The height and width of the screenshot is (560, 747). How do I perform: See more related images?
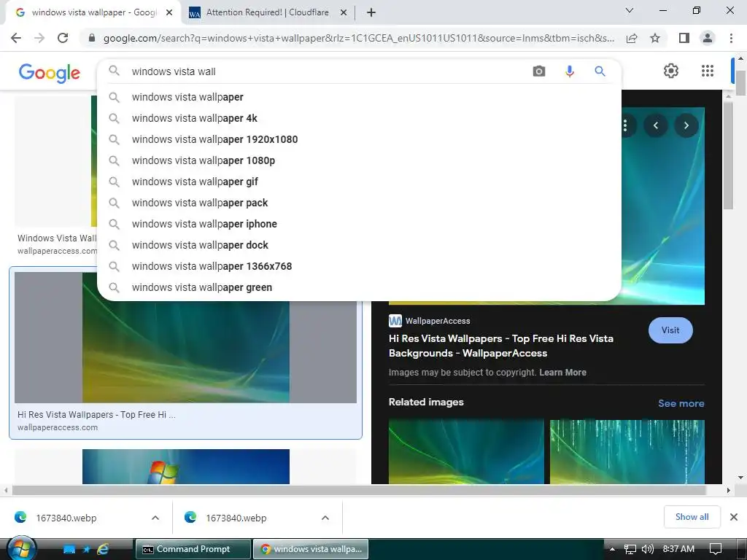point(681,403)
